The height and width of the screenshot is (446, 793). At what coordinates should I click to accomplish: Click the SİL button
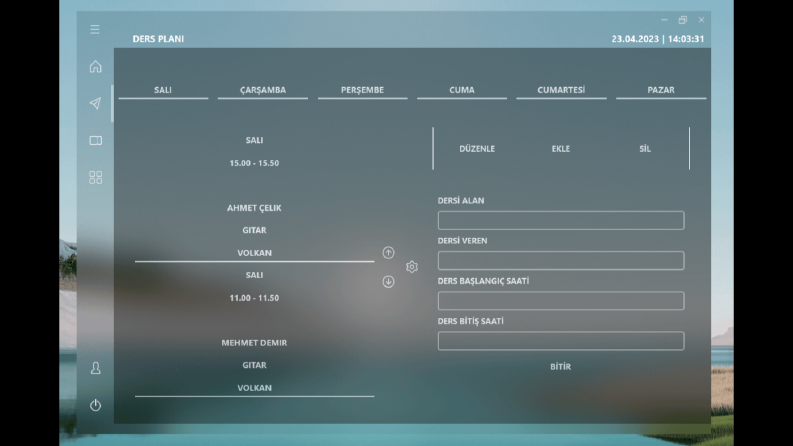(645, 149)
